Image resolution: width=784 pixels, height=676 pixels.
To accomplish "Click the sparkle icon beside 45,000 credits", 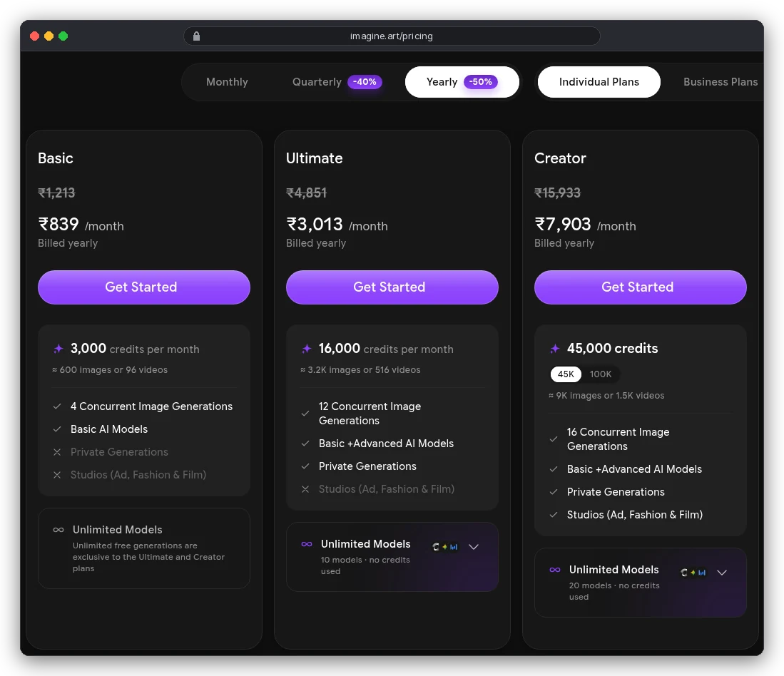I will 554,349.
